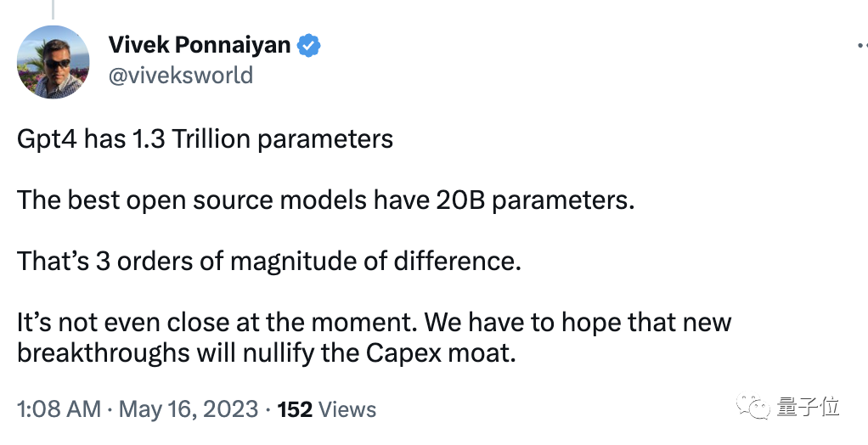Image resolution: width=868 pixels, height=445 pixels.
Task: Open the Vivek Ponnaiyan display name link
Action: pos(200,46)
